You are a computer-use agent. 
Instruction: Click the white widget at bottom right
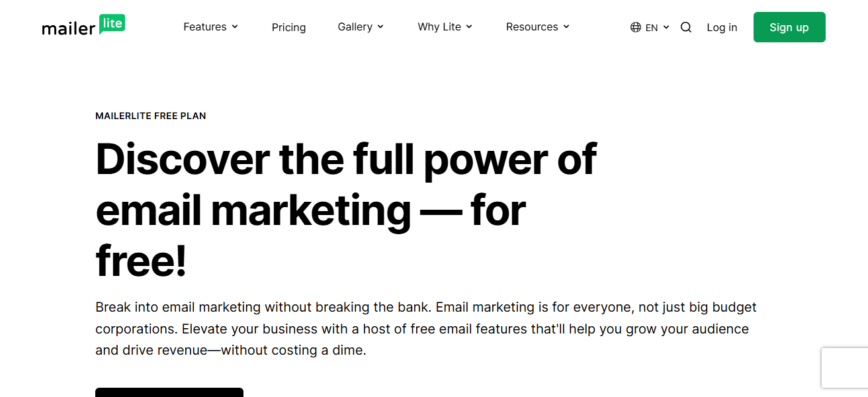point(847,368)
